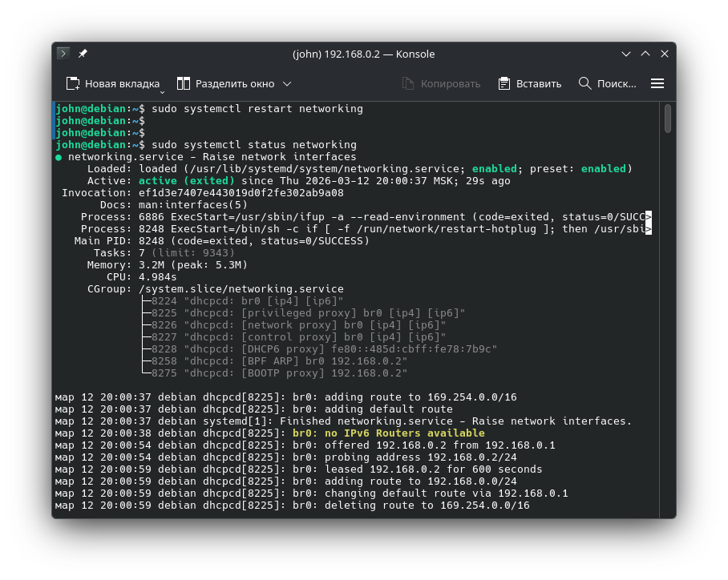Click the 'sudo systemctl restart networking' command
728x580 pixels.
coord(257,109)
